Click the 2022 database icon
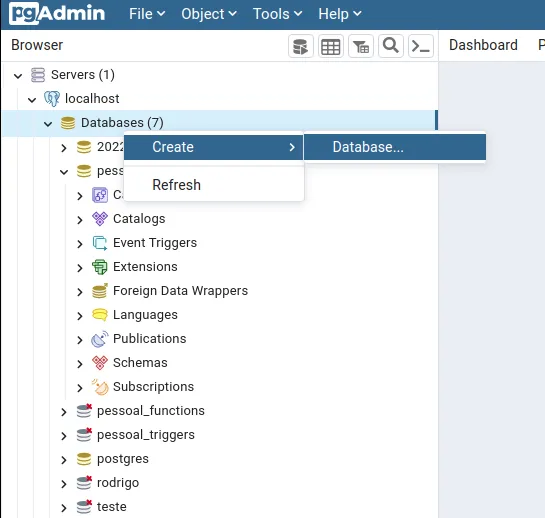The image size is (545, 518). [84, 147]
